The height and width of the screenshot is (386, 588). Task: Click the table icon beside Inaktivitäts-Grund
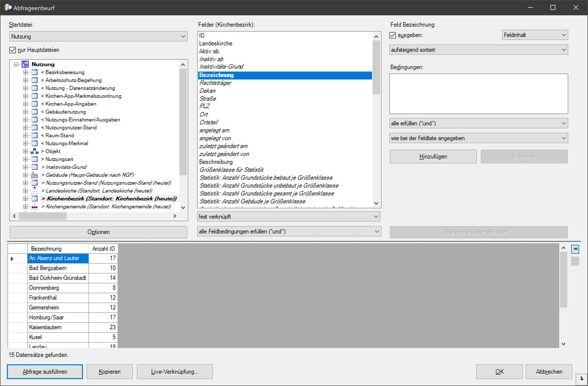35,167
